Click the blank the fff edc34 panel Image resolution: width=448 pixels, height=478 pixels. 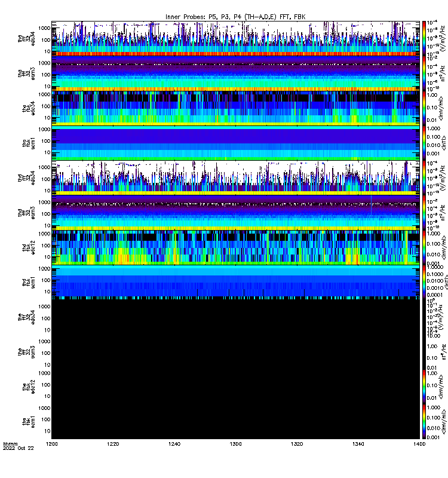[235, 317]
